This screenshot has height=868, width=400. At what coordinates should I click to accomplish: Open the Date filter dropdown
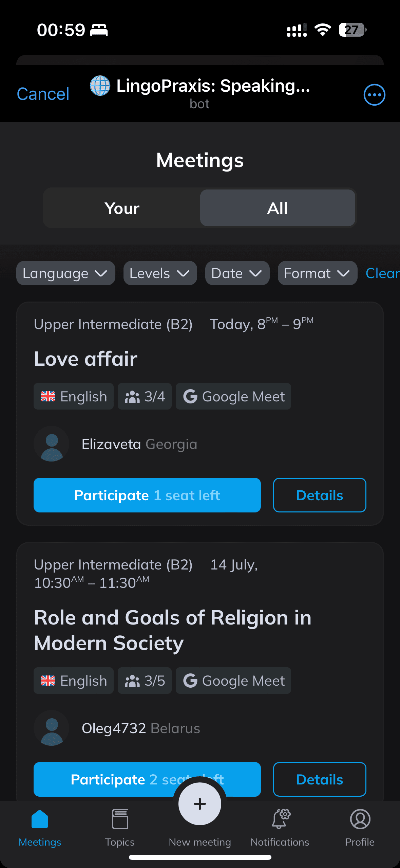click(x=237, y=273)
